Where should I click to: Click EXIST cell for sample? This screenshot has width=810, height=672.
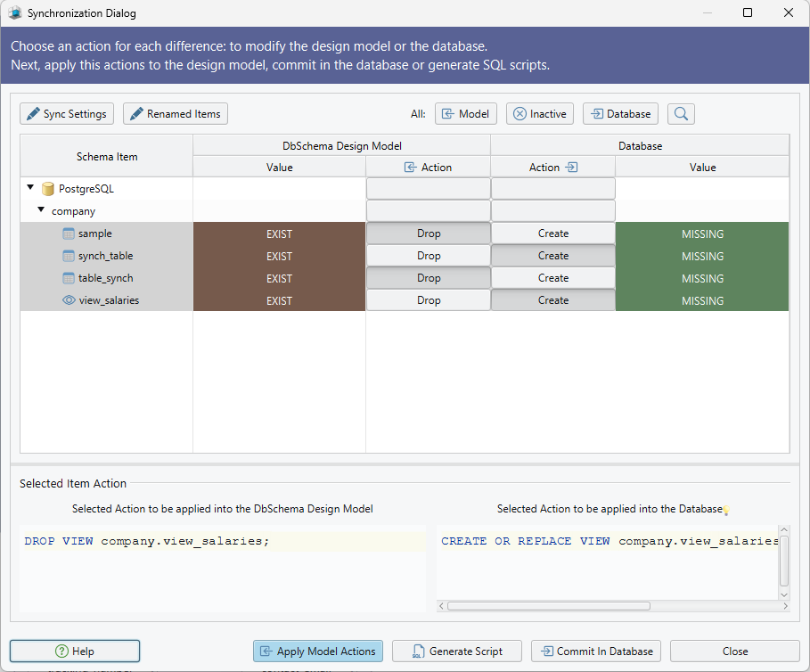click(x=280, y=234)
